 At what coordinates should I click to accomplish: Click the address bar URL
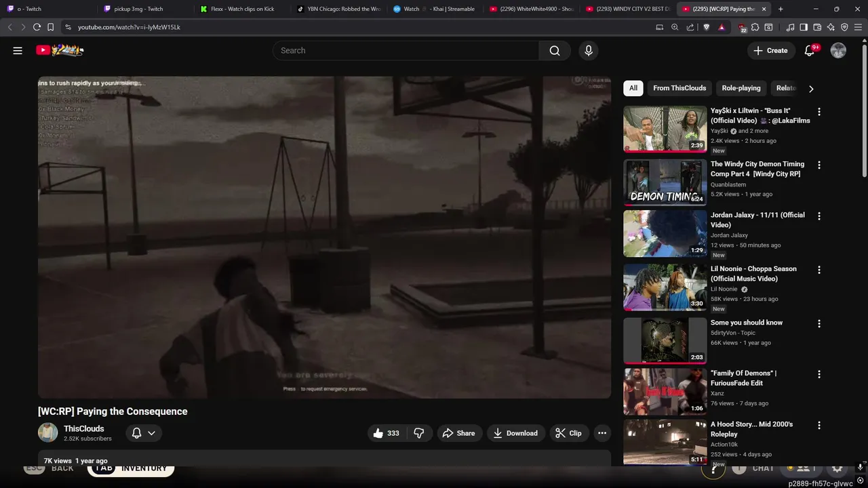click(x=129, y=27)
